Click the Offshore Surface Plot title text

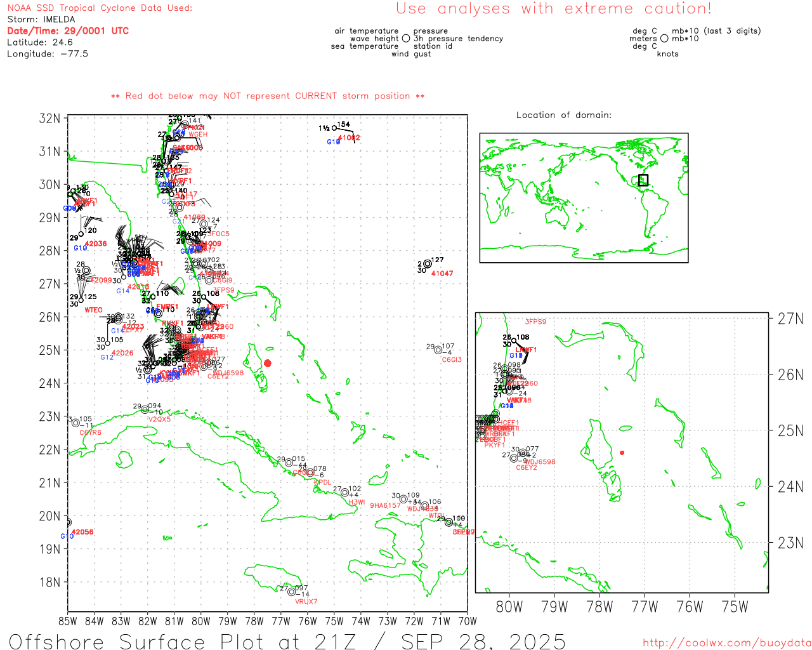[287, 640]
